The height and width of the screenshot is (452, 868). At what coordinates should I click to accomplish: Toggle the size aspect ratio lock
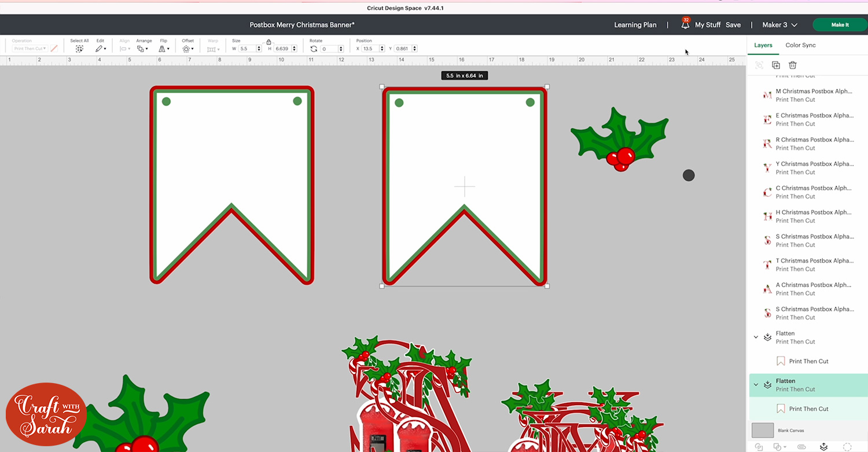coord(269,42)
